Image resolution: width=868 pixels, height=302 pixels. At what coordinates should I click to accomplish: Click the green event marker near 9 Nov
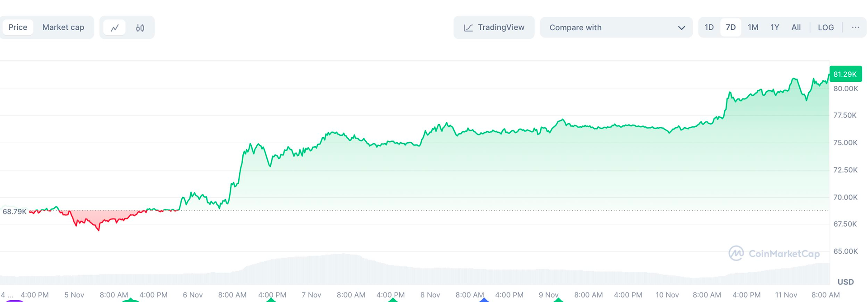click(x=558, y=300)
